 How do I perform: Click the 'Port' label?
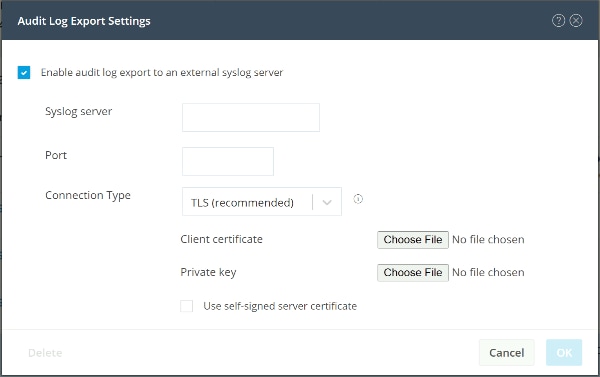click(x=56, y=155)
